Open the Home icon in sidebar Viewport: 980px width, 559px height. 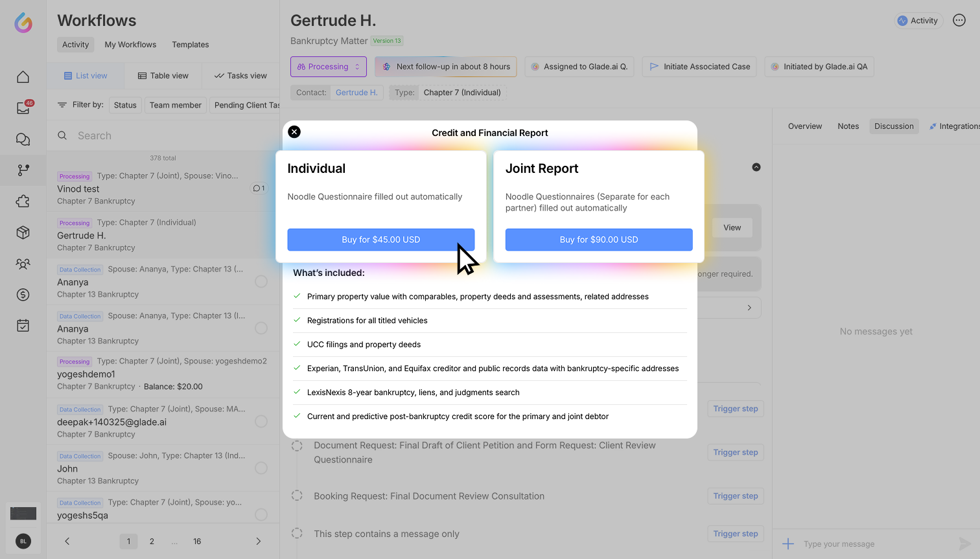click(x=23, y=77)
